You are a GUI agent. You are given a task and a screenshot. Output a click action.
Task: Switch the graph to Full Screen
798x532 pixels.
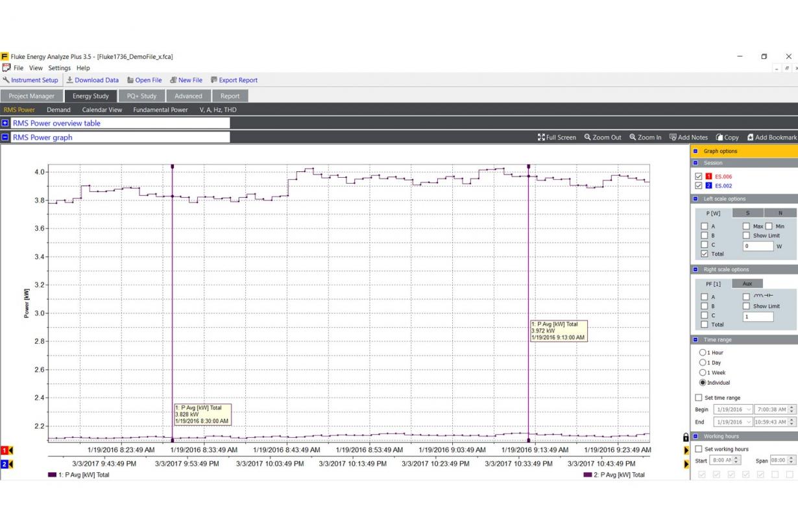[x=556, y=137]
